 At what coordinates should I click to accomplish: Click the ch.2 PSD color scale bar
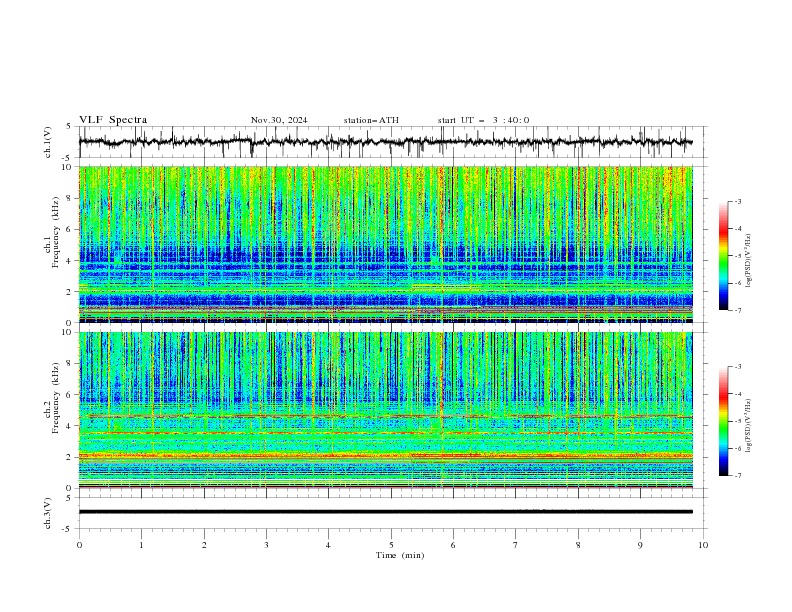point(724,421)
